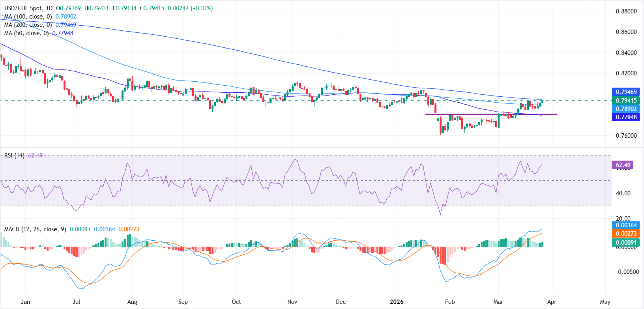Select the MA (100, close, 0) legend
Screen dimensions: 644x309
click(x=28, y=17)
